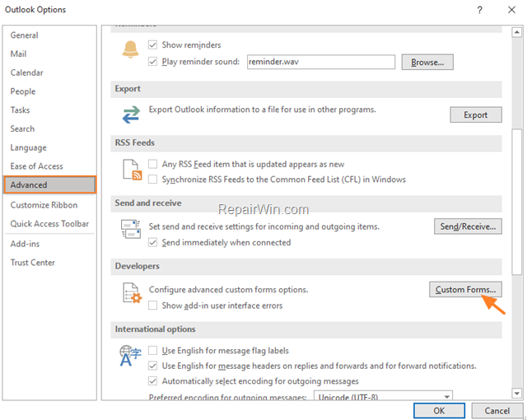Image resolution: width=527 pixels, height=420 pixels.
Task: Enable Synchronize RSS Feeds to Common Feed List
Action: click(x=152, y=179)
